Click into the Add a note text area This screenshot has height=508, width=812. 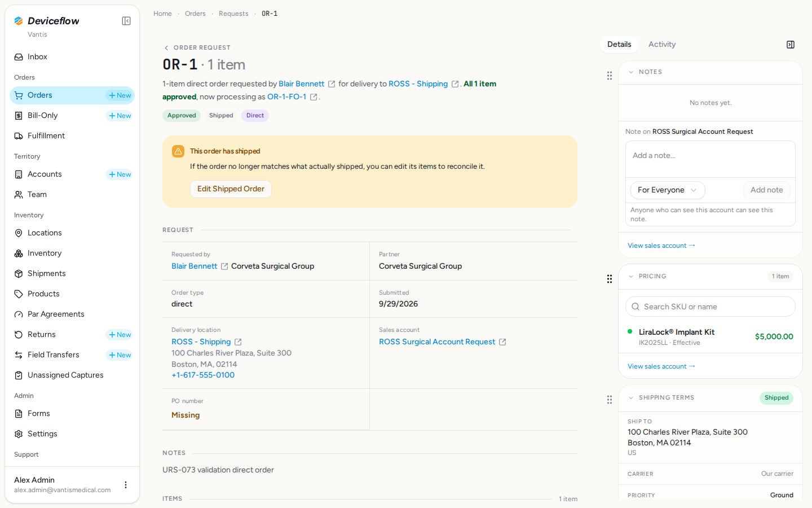(710, 159)
